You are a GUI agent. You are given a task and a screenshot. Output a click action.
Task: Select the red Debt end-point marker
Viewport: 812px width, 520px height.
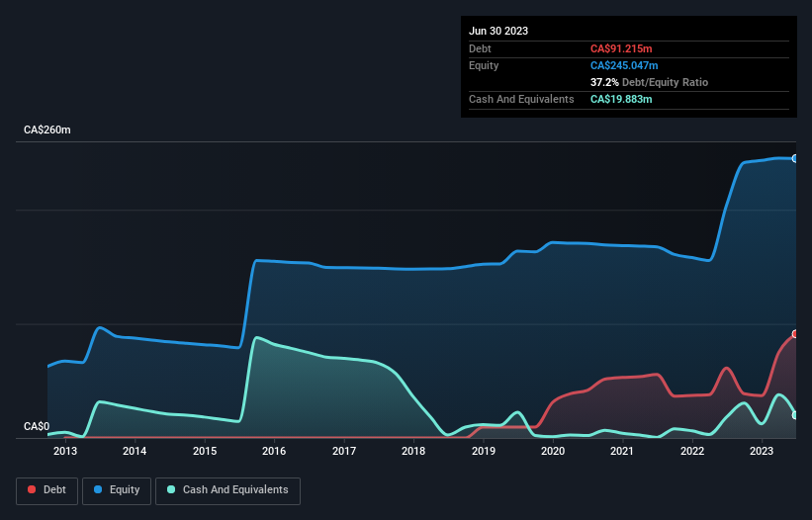click(795, 334)
